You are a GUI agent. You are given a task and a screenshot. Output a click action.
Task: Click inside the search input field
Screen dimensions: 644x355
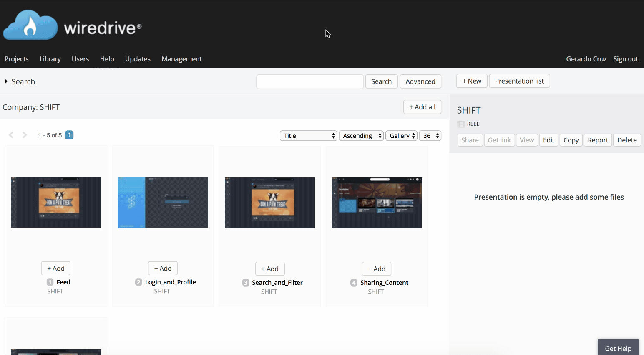(309, 81)
